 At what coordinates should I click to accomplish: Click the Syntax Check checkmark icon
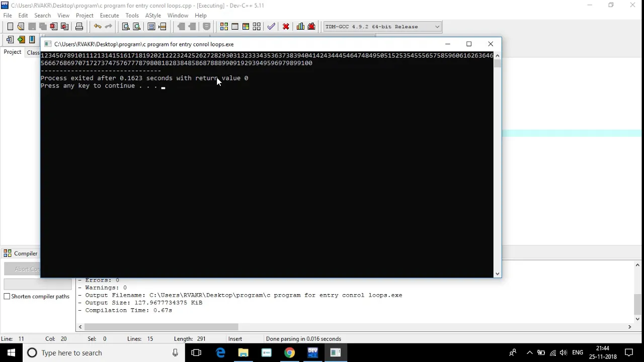(x=271, y=27)
